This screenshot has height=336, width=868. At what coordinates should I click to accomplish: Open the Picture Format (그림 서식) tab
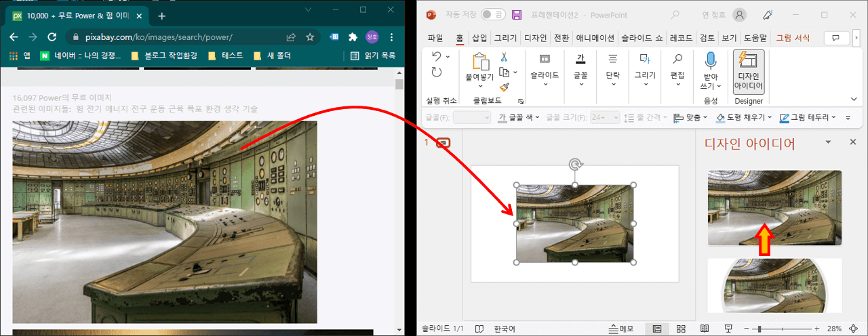click(x=793, y=38)
